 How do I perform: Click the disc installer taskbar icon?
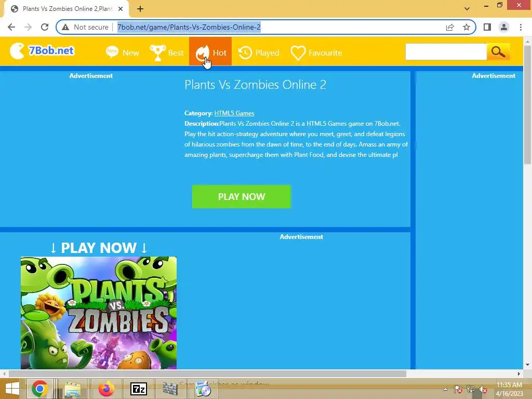click(204, 389)
